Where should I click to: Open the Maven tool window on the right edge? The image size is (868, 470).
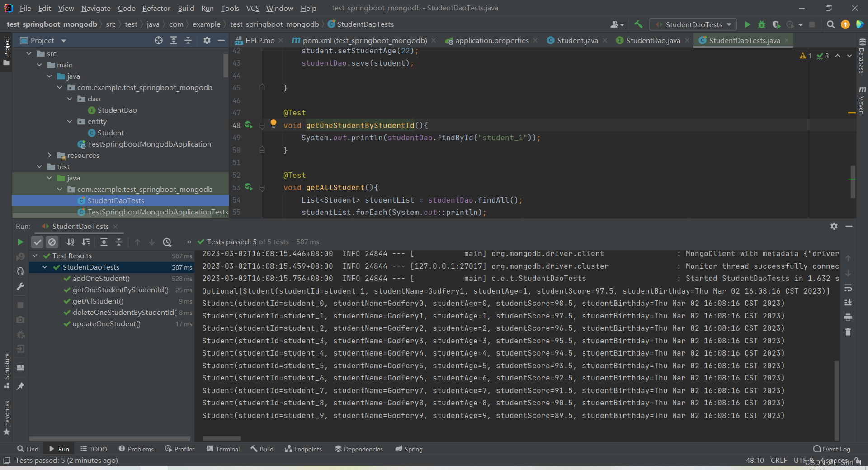click(862, 100)
